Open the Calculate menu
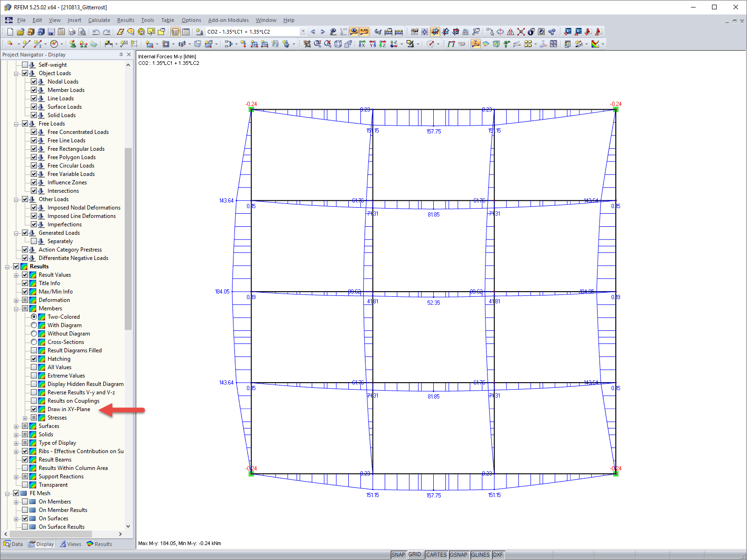 [x=99, y=20]
